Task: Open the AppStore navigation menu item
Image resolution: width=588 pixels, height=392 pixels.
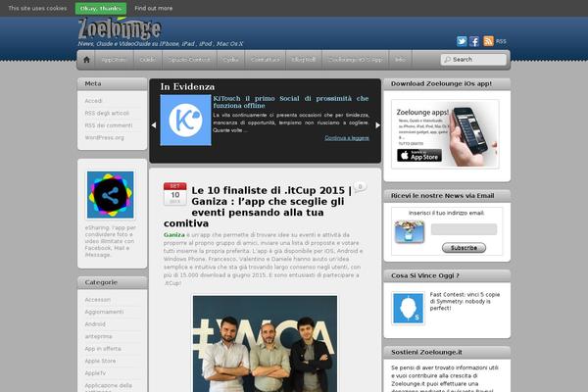Action: click(114, 60)
